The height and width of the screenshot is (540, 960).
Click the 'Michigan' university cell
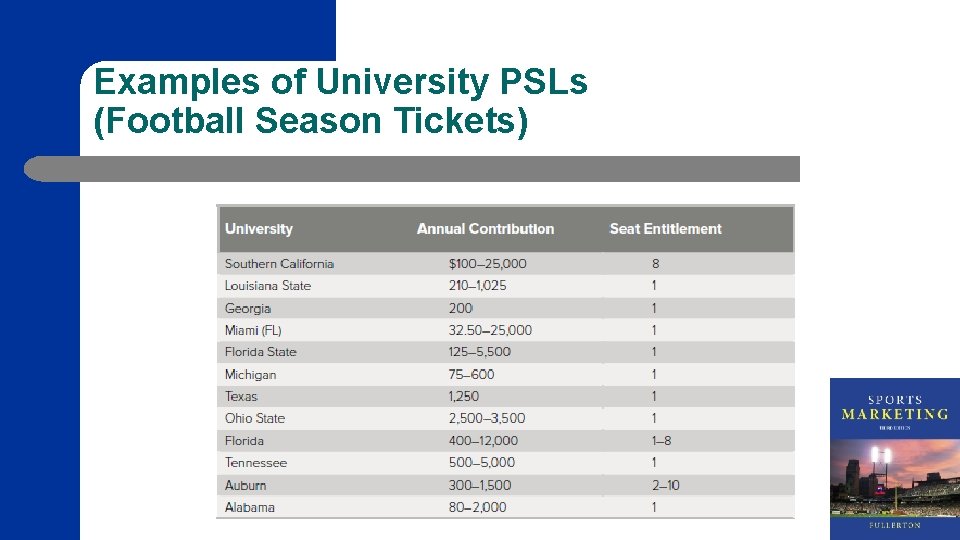[x=250, y=375]
